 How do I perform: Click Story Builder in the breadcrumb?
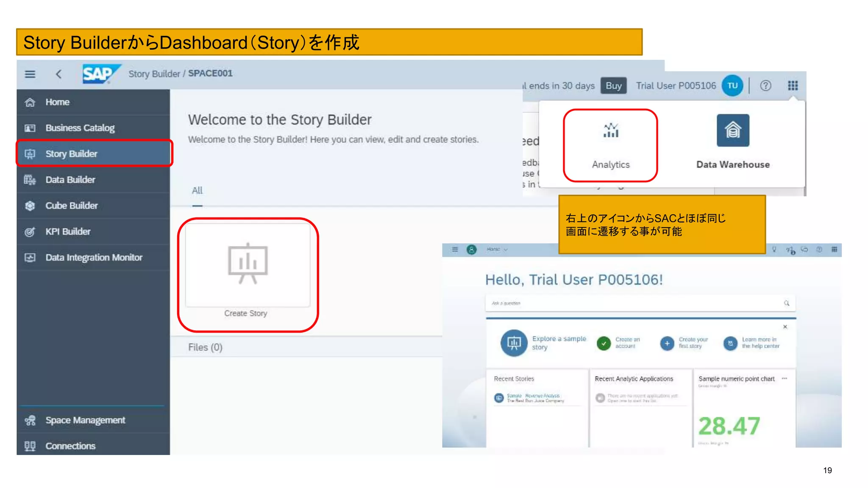154,74
